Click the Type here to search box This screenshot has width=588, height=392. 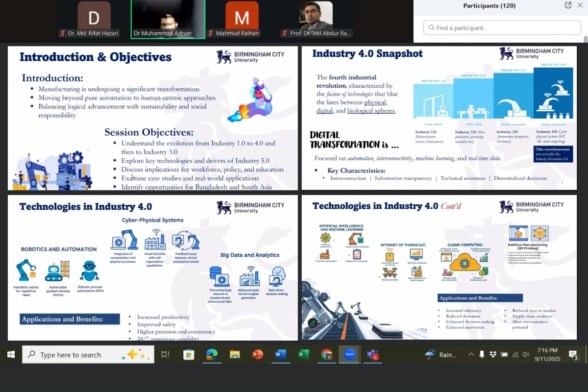(x=88, y=354)
